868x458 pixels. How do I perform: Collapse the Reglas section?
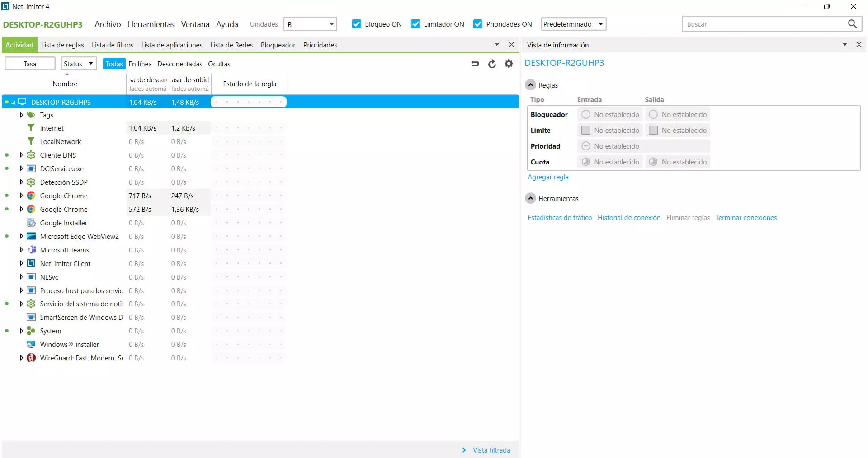click(x=531, y=85)
